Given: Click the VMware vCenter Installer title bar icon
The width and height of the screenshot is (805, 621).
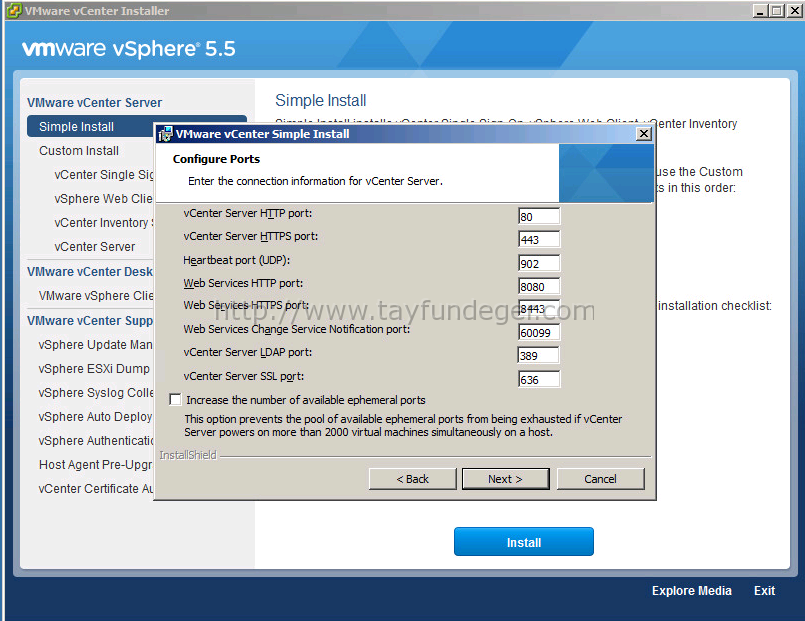Looking at the screenshot, I should (x=14, y=10).
